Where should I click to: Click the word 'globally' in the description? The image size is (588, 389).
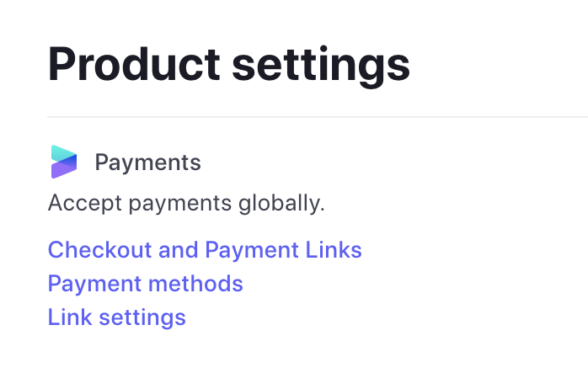(x=280, y=204)
